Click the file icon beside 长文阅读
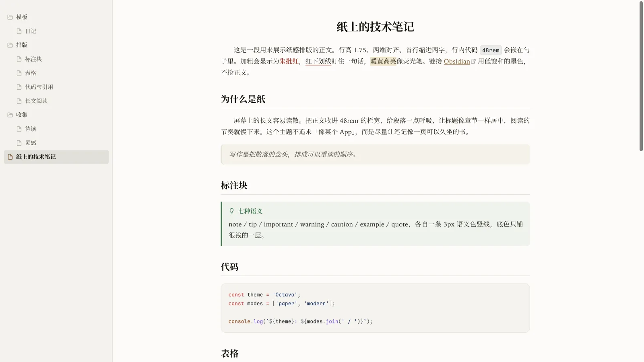This screenshot has width=644, height=362. tap(19, 101)
